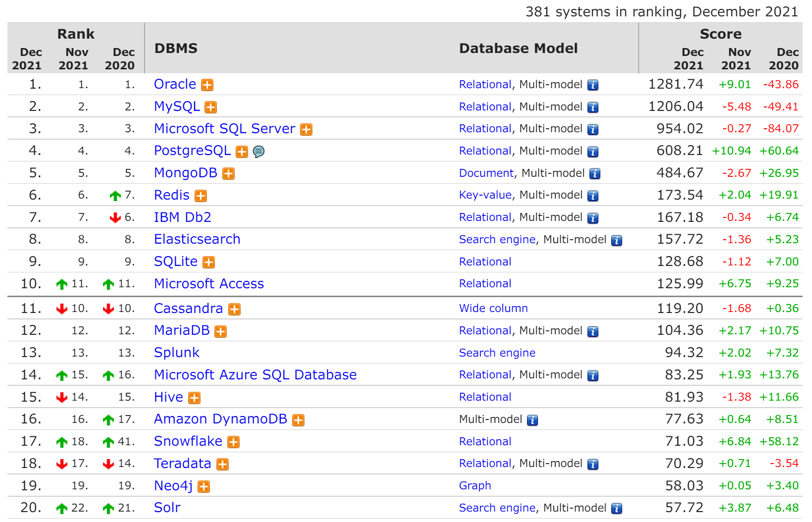Click the info icon in Elasticsearch's database model cell
The width and height of the screenshot is (812, 522).
tap(616, 241)
